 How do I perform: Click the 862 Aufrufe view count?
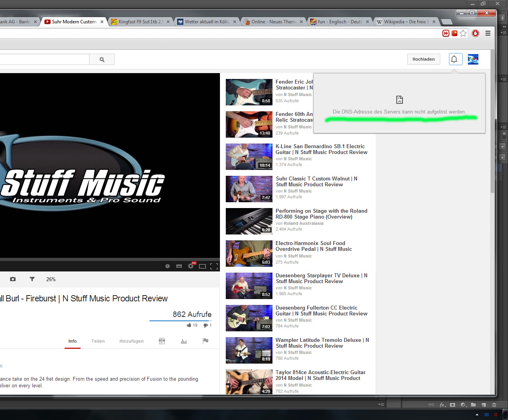click(x=192, y=314)
